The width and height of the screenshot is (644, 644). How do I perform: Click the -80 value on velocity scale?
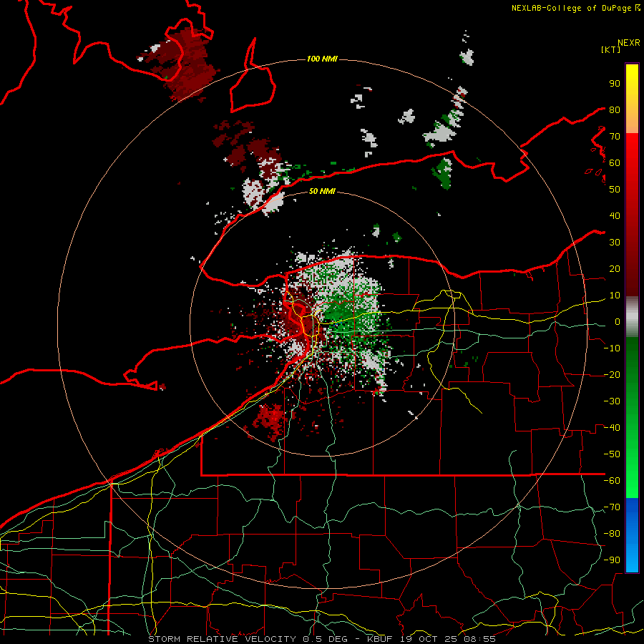point(612,534)
